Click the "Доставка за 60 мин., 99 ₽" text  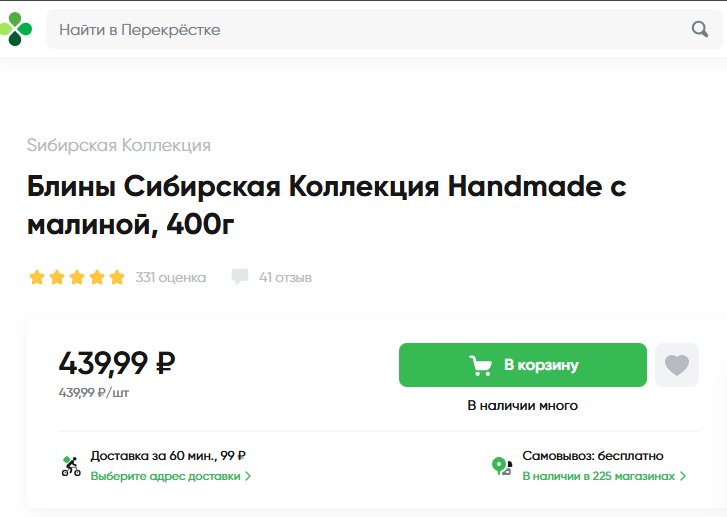point(168,456)
